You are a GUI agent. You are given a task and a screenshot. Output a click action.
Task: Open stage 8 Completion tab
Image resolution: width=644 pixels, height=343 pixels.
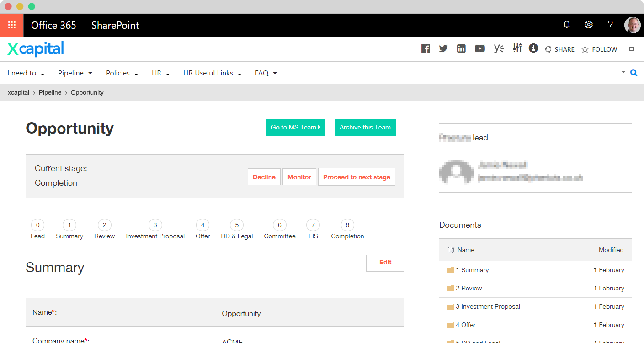(347, 230)
